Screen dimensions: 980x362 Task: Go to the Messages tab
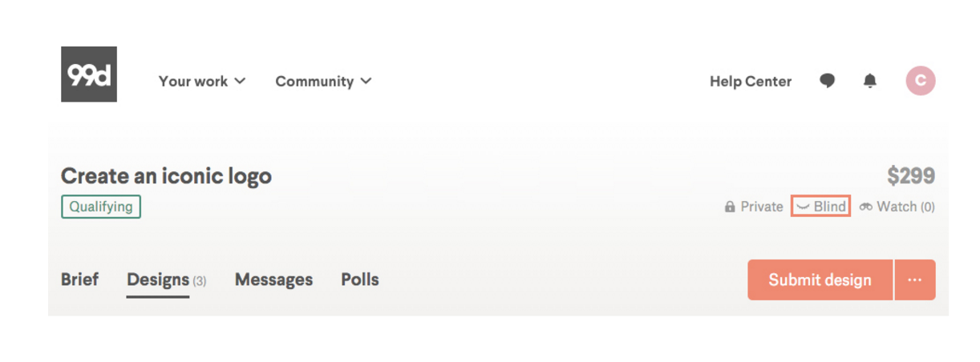[x=273, y=280]
